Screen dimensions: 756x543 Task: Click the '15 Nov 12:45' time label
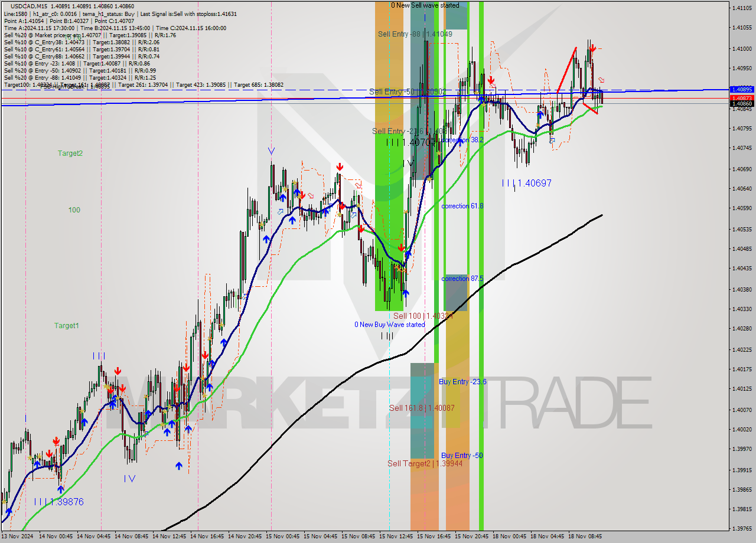click(x=397, y=537)
